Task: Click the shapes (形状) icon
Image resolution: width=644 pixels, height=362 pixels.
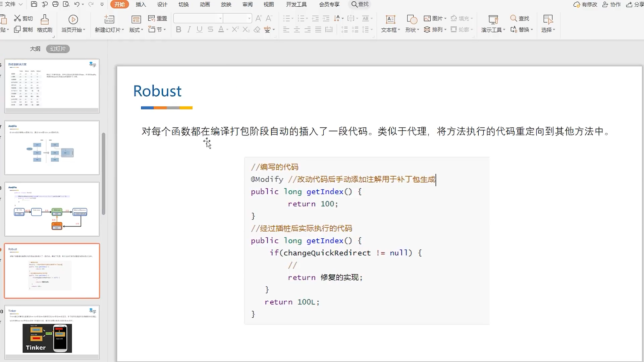Action: [x=412, y=19]
